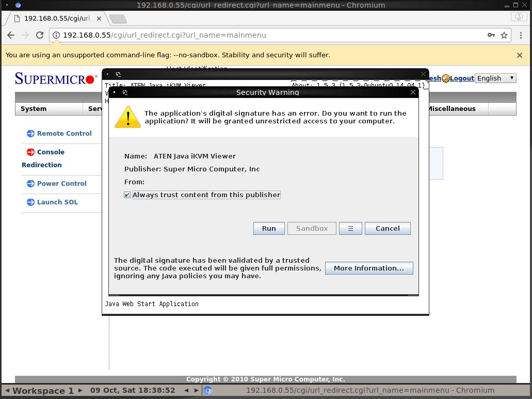
Task: Click the Logout icon
Action: click(x=445, y=78)
